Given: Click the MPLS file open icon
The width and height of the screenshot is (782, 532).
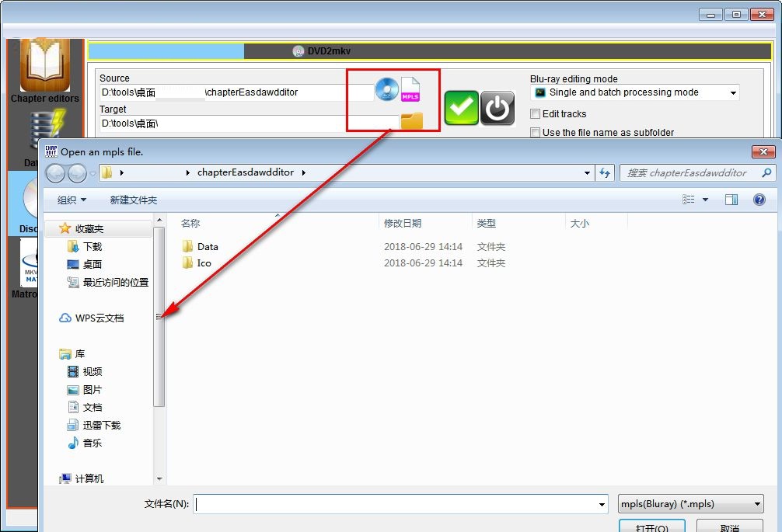Looking at the screenshot, I should (410, 90).
